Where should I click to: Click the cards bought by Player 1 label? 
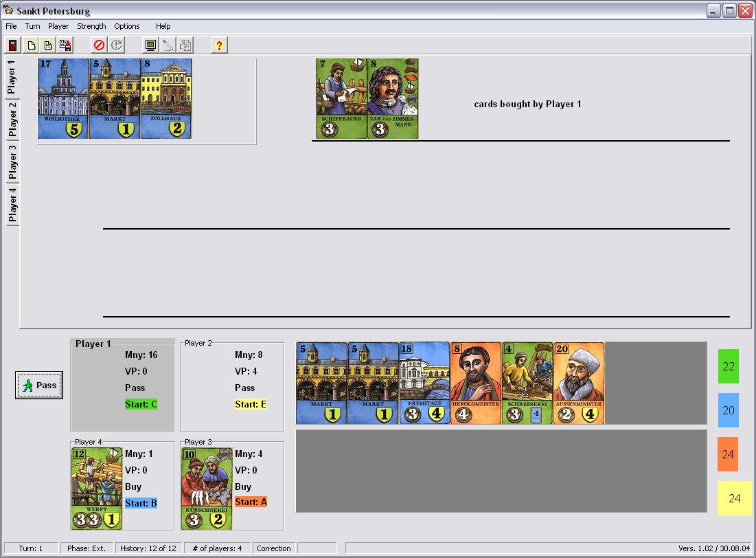point(527,104)
